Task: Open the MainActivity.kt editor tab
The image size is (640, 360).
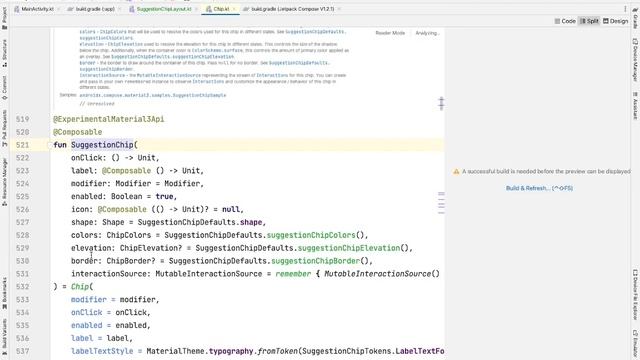Action: point(37,9)
